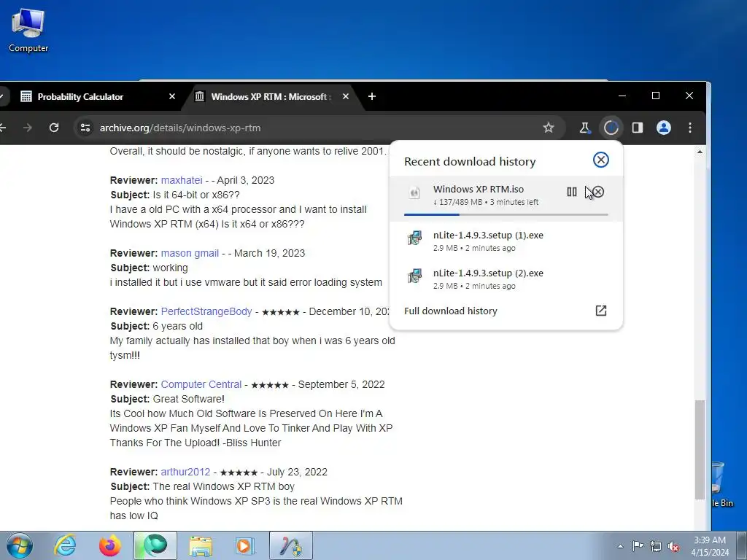
Task: Click the muted volume tray icon
Action: (x=673, y=546)
